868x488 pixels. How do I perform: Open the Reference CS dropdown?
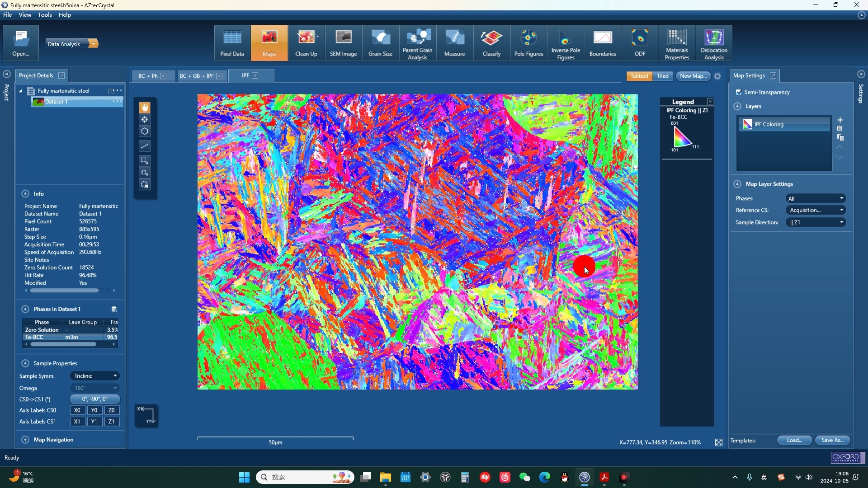point(816,211)
